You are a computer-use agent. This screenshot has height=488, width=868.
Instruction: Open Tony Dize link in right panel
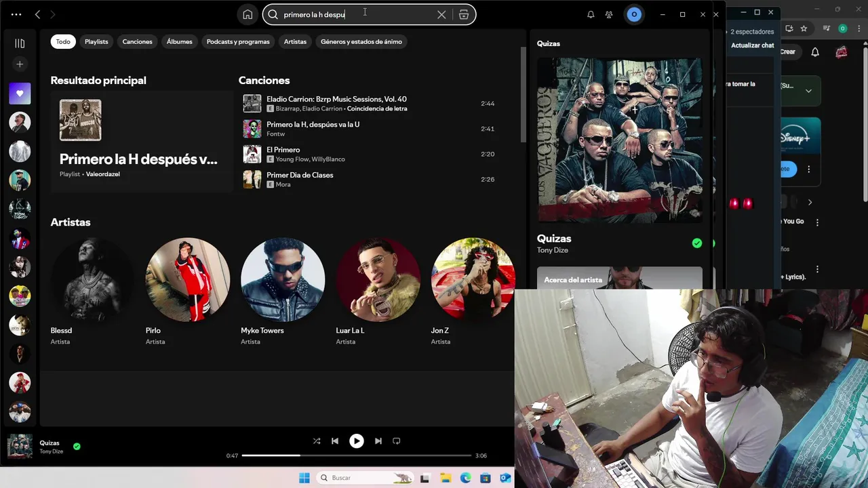553,250
